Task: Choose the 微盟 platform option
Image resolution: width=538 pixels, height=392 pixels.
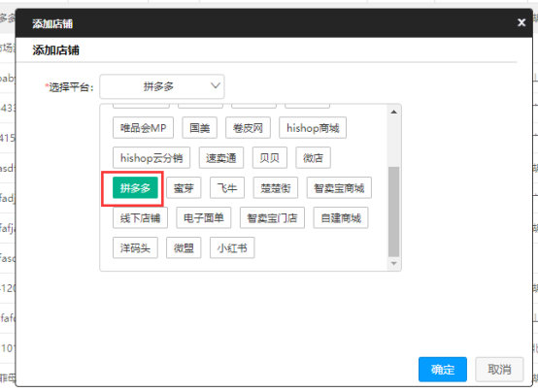Action: (184, 247)
